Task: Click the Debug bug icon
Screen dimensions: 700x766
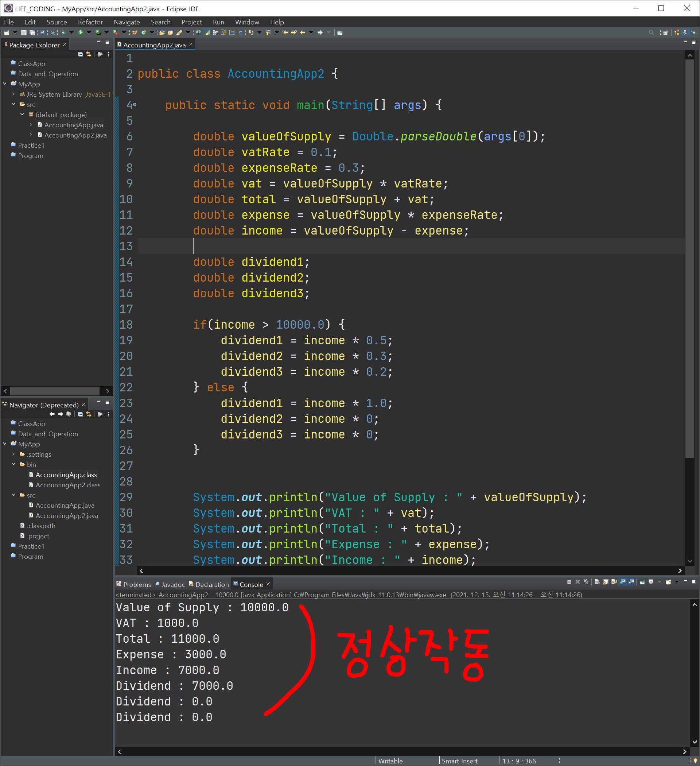Action: 63,33
